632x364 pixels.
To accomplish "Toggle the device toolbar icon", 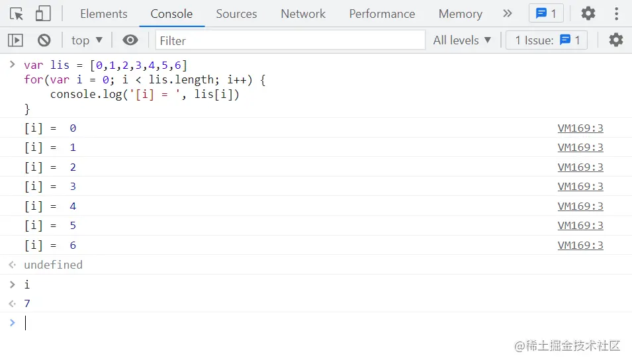I will click(43, 13).
